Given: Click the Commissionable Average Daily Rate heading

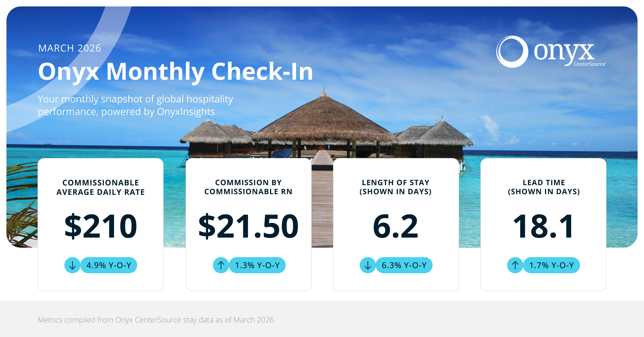Looking at the screenshot, I should (x=100, y=187).
